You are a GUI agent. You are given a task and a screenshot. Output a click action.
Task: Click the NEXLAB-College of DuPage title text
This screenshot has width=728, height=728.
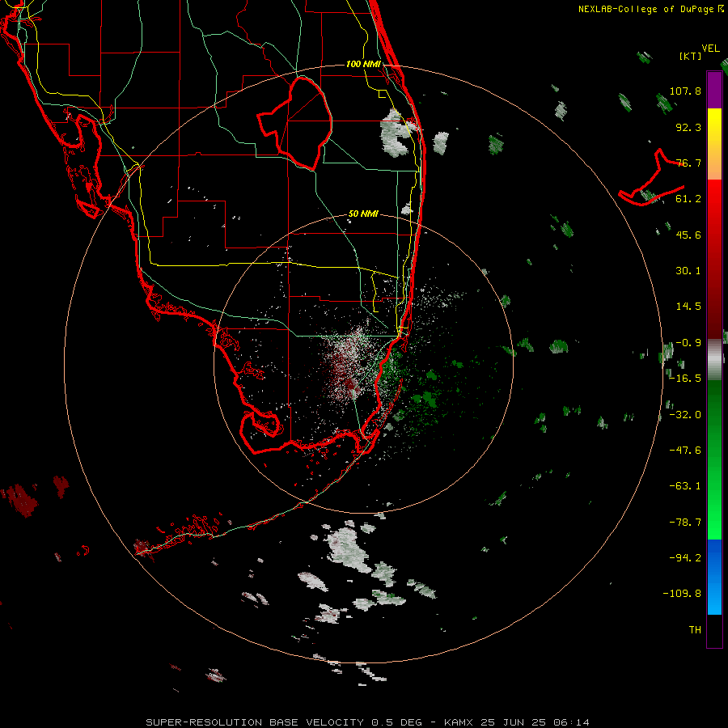click(646, 9)
